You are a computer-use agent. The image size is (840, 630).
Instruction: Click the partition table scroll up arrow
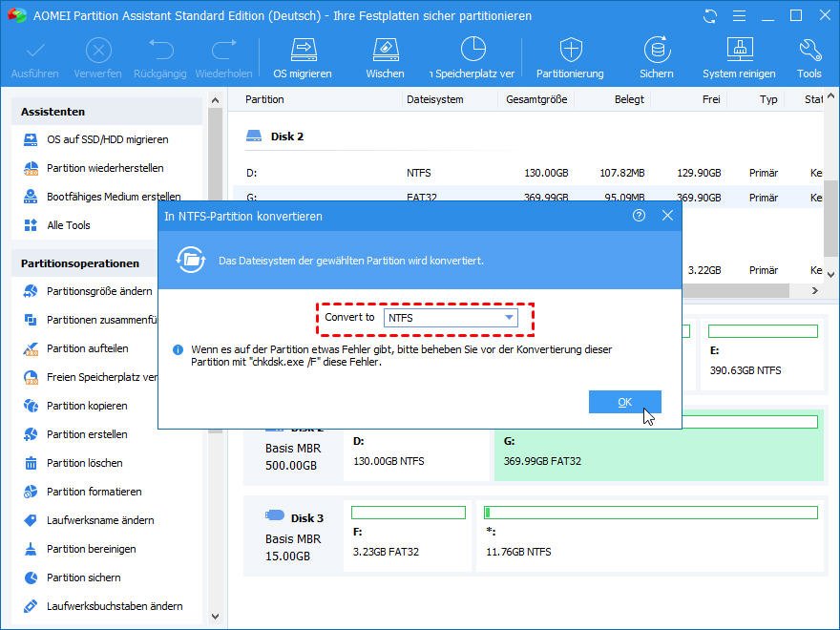[x=830, y=96]
